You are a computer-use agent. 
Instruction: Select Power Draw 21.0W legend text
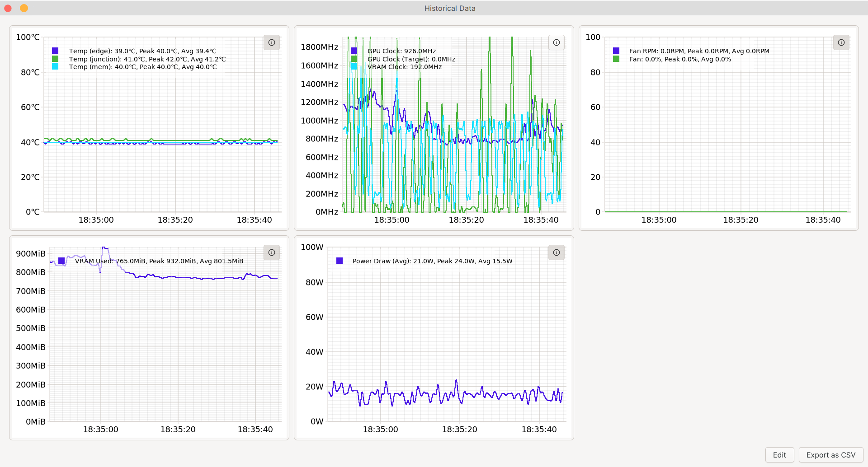tap(433, 261)
